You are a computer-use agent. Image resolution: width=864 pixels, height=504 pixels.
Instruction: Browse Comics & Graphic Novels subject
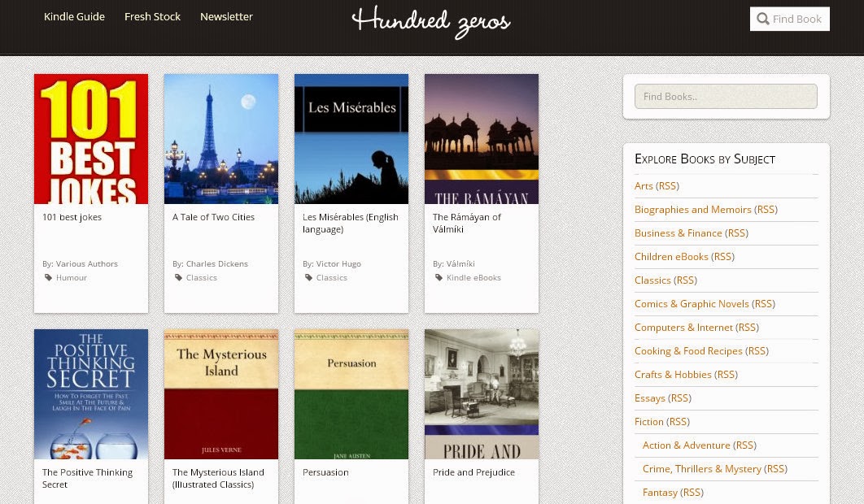(692, 304)
